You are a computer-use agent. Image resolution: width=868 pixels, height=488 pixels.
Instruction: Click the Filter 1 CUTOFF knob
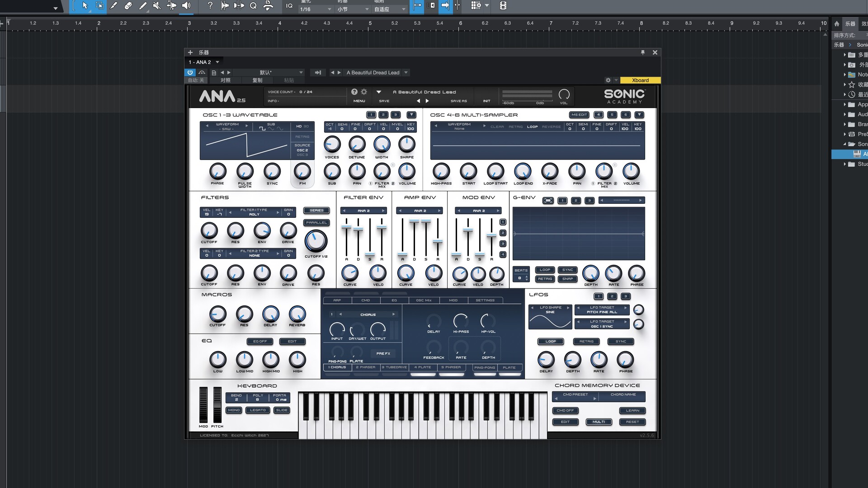pyautogui.click(x=209, y=231)
